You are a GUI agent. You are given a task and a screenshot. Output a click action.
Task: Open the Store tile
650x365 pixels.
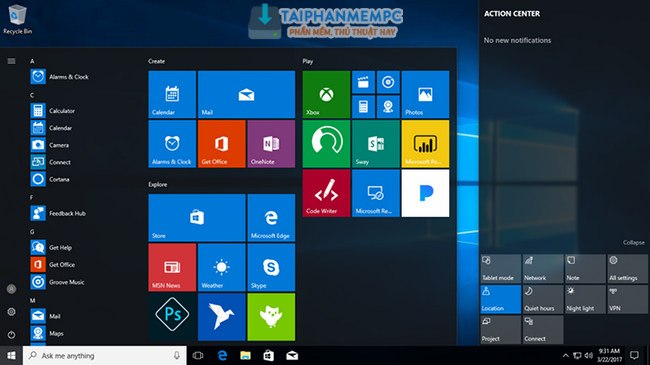click(197, 218)
